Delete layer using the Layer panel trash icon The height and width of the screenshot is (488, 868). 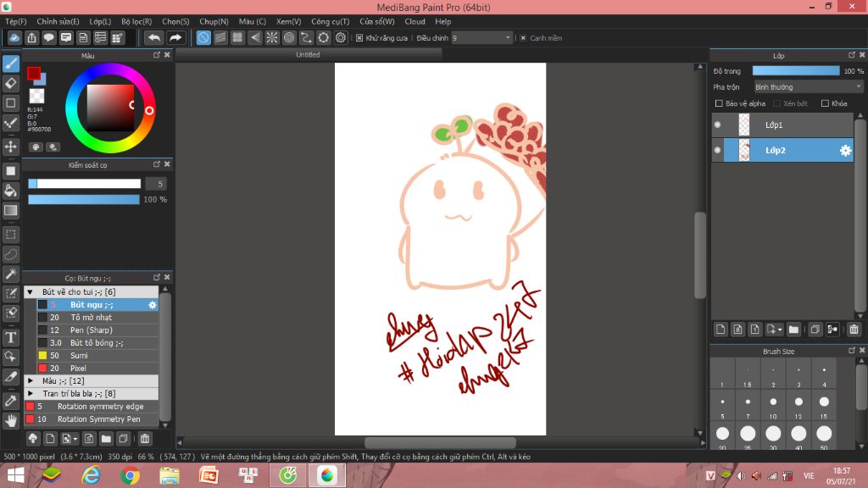tap(854, 330)
